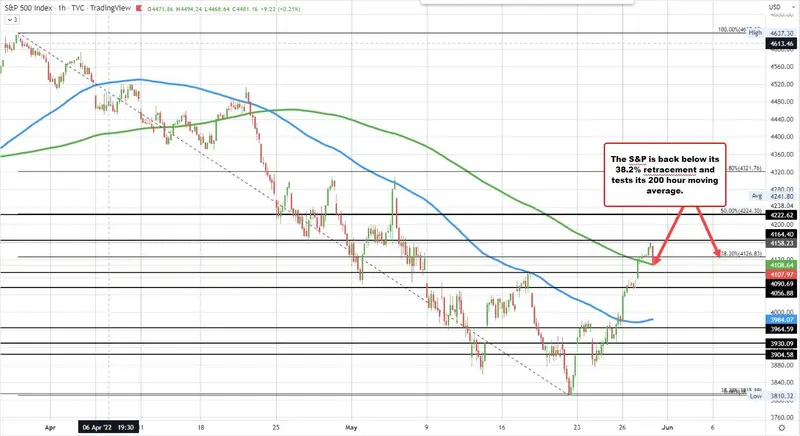The width and height of the screenshot is (800, 436).
Task: Click the 3810.32 Low price label
Action: coord(780,396)
